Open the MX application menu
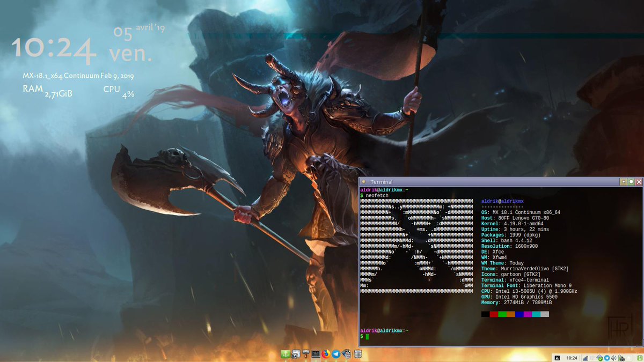 pos(557,357)
